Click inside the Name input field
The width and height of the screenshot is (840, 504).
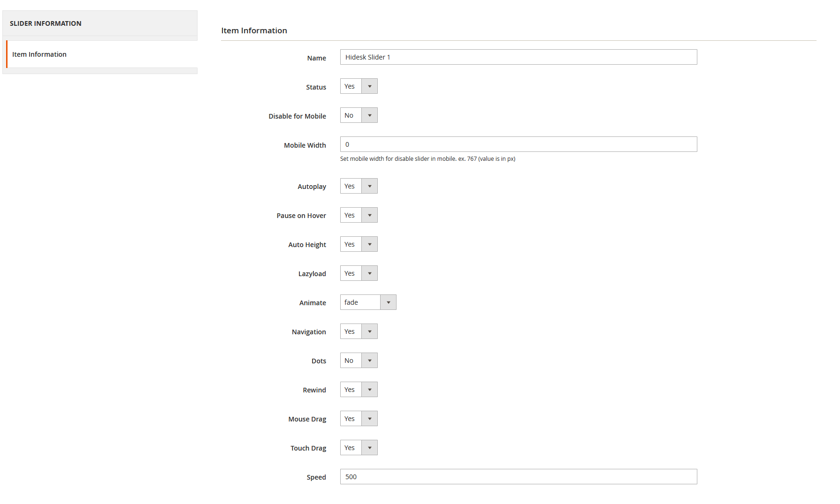coord(518,57)
